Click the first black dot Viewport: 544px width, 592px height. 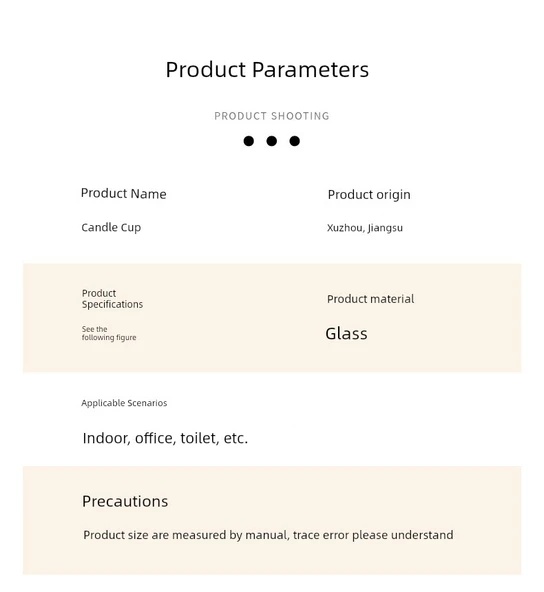coord(248,141)
